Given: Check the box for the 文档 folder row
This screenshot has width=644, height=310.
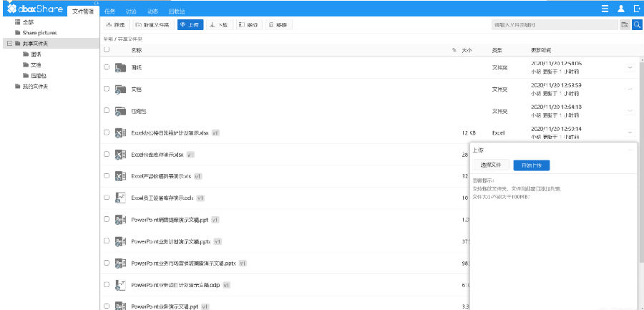Looking at the screenshot, I should point(107,89).
